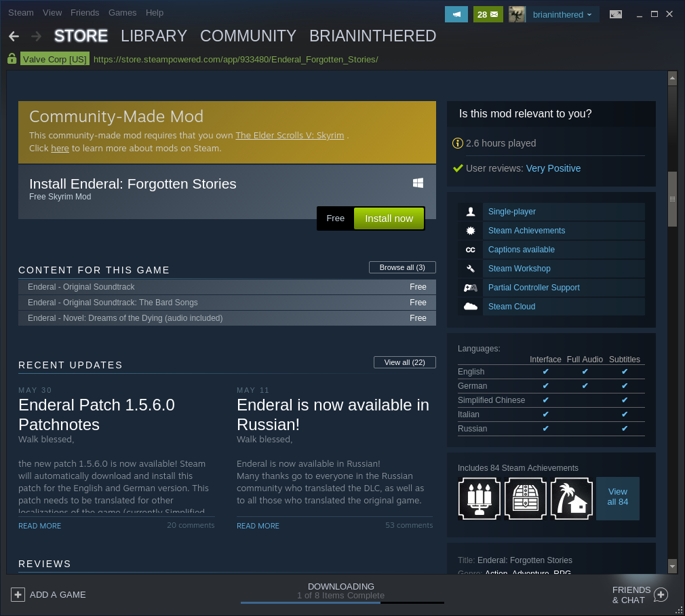Click the DOWNLOADING status text
The width and height of the screenshot is (685, 616).
coord(341,586)
